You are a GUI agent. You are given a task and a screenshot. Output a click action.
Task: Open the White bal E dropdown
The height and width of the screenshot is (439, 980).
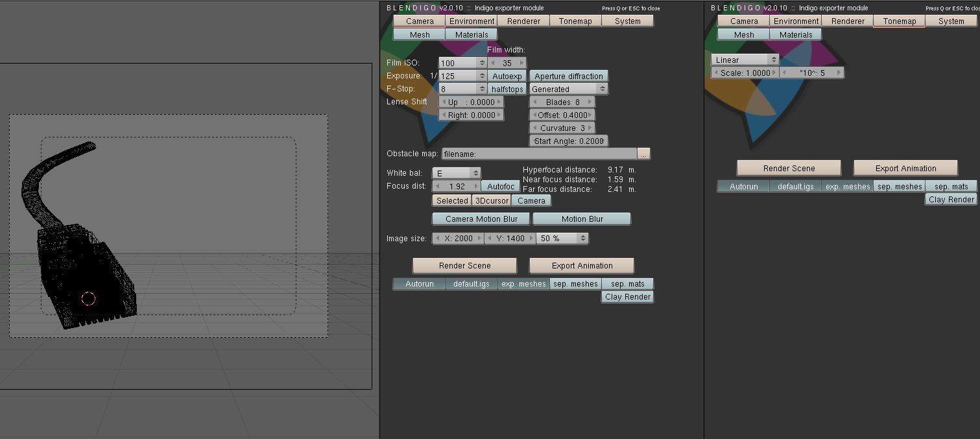coord(457,173)
